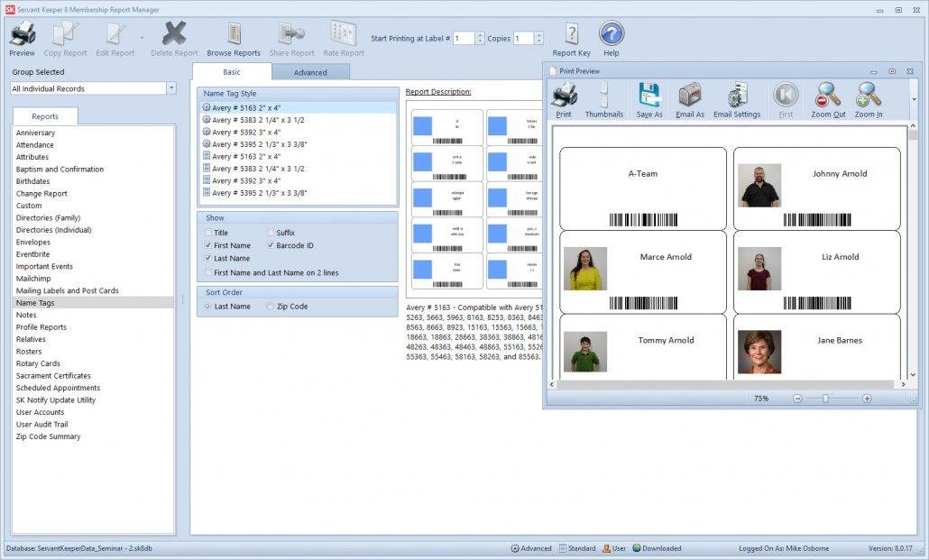Open the Group Selected dropdown

171,88
